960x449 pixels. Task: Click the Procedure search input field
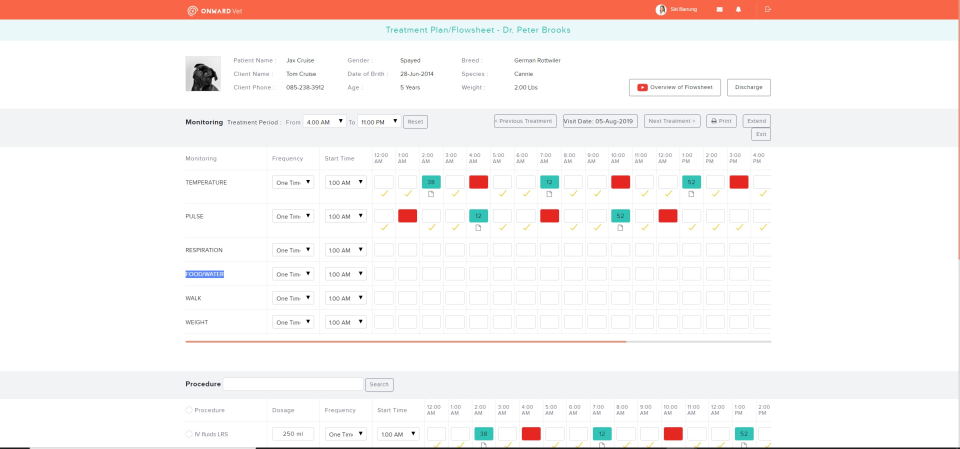pyautogui.click(x=293, y=384)
